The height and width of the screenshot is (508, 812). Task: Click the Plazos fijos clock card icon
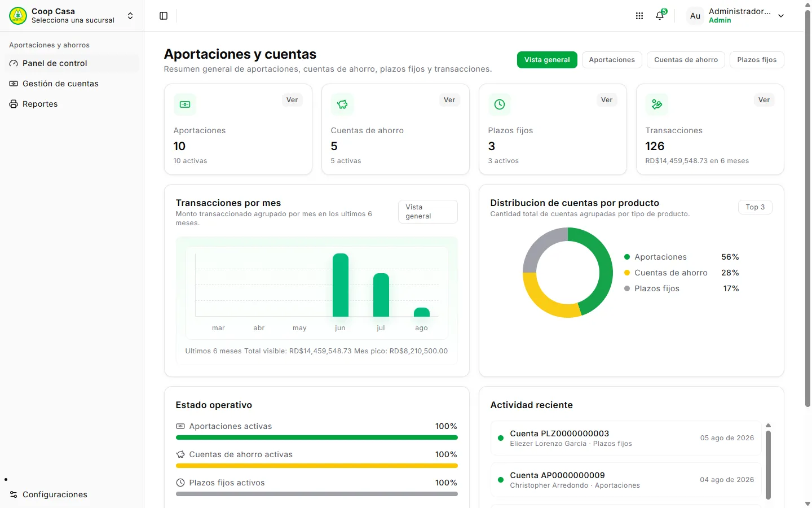point(500,104)
